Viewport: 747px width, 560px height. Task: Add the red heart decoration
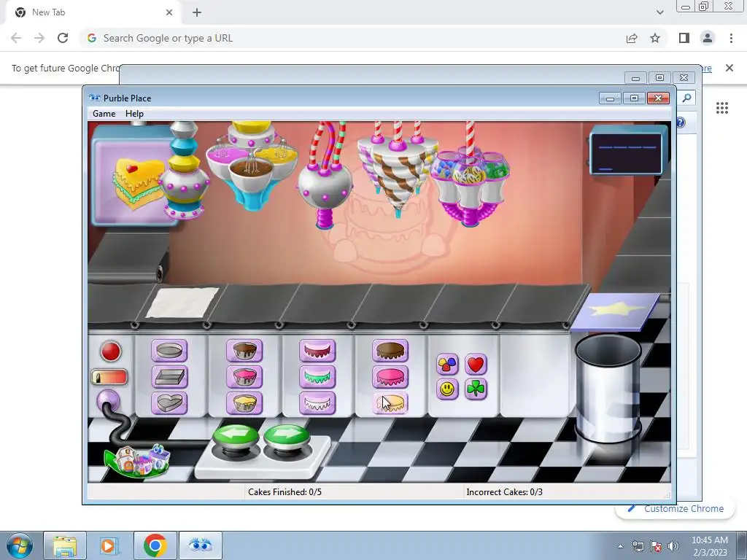476,365
